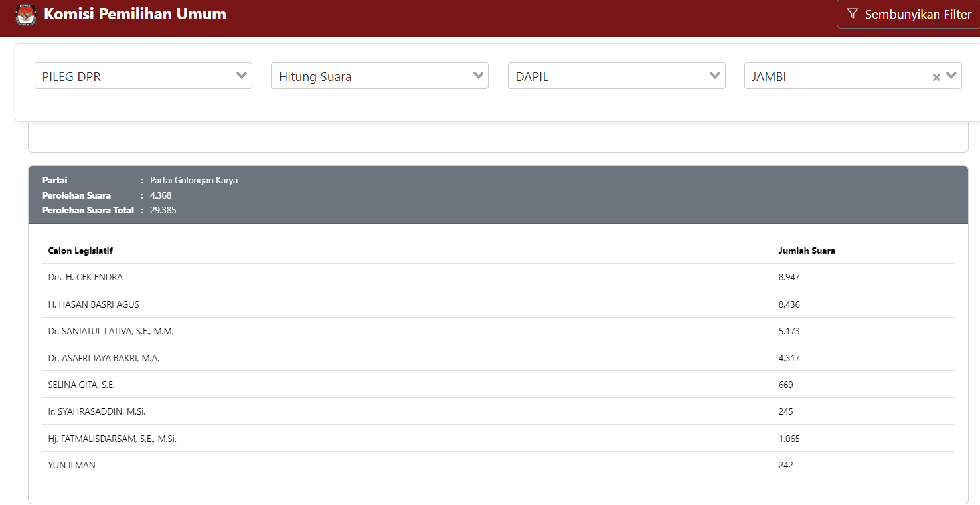Click the vote count 4.317

(x=789, y=358)
